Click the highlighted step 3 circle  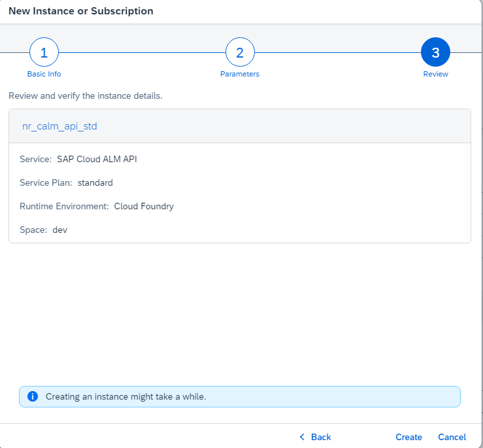coord(435,52)
